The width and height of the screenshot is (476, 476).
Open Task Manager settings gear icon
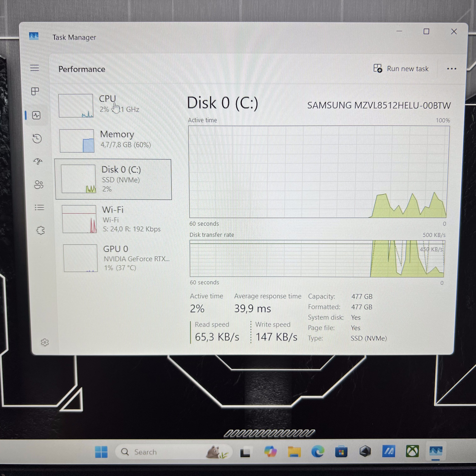click(45, 342)
